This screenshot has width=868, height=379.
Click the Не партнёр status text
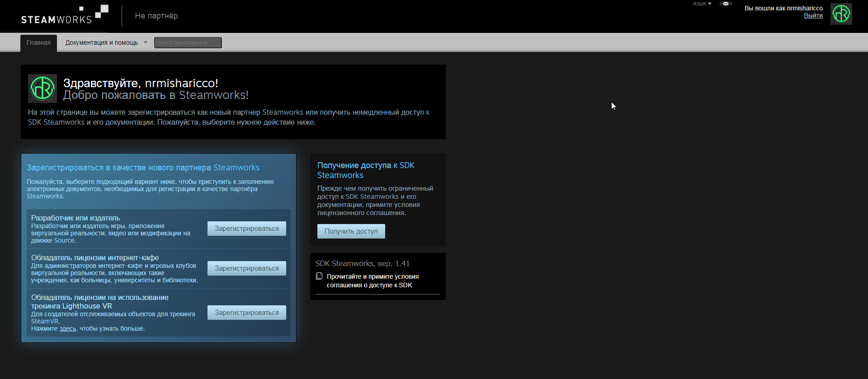click(156, 16)
